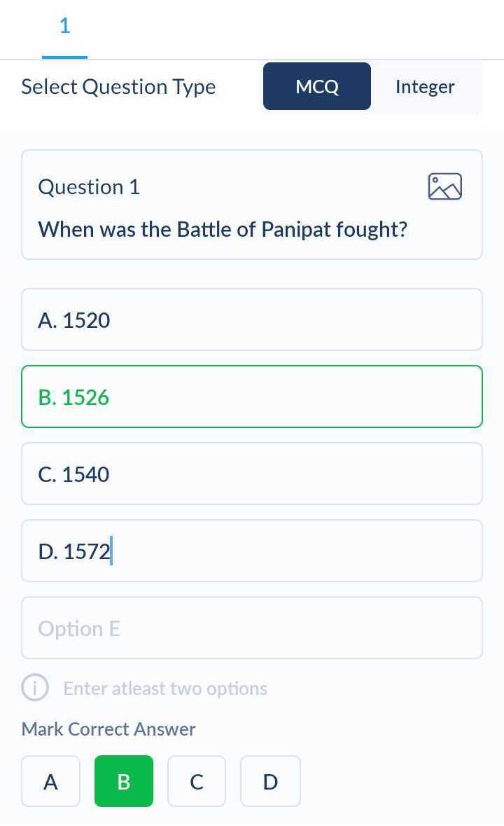Edit the Battle of Panipat question text

(223, 229)
